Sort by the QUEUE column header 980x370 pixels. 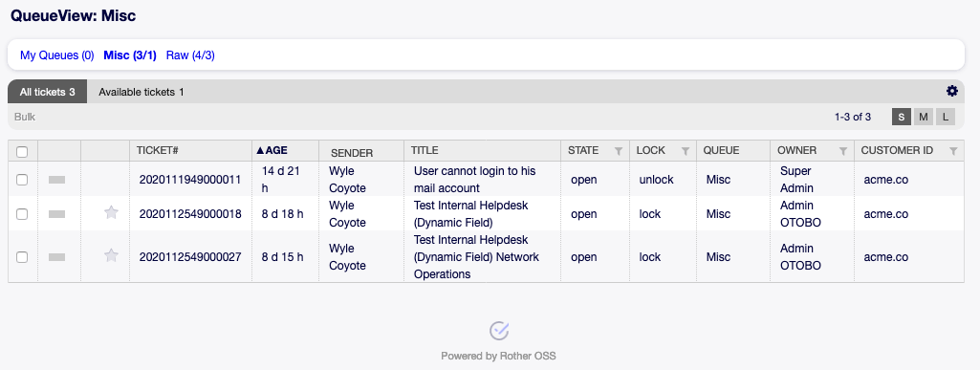[x=721, y=151]
